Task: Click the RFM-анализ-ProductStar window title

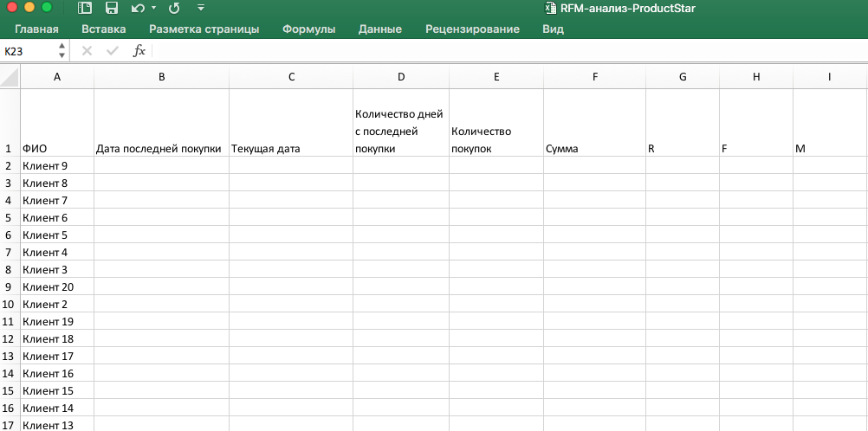Action: 628,8
